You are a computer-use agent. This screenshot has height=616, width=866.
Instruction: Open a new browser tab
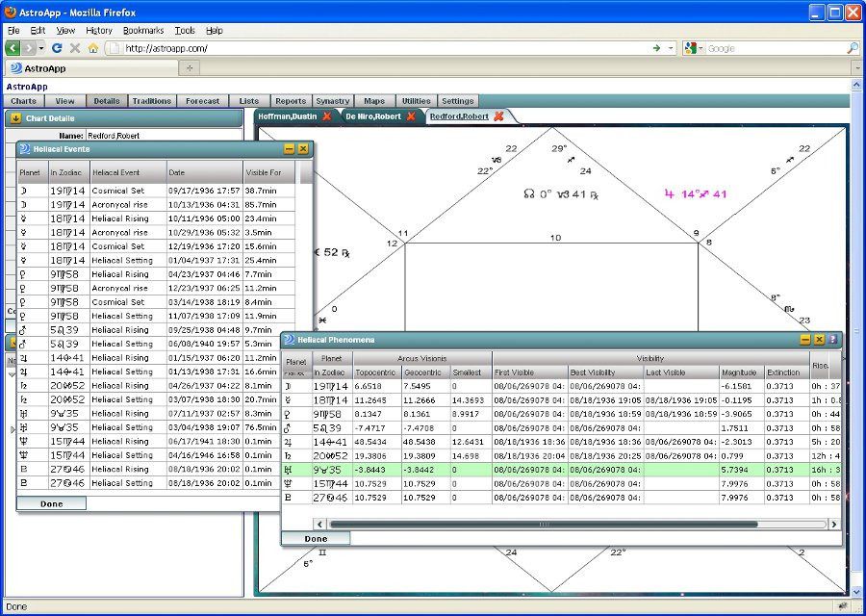[x=190, y=67]
